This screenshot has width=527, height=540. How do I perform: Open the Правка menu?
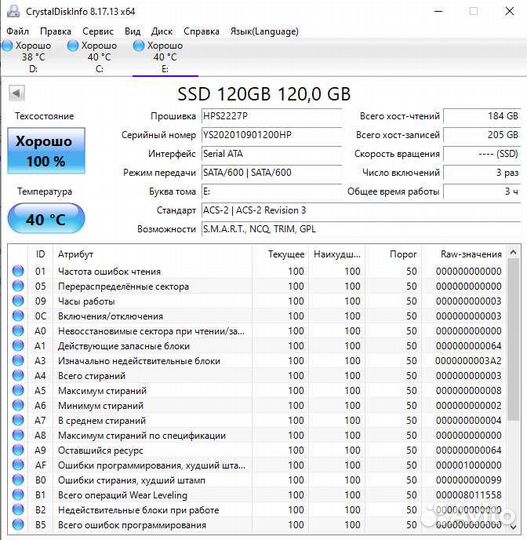[x=55, y=31]
